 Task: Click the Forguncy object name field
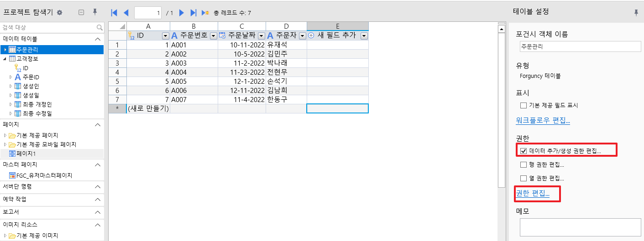(x=580, y=46)
